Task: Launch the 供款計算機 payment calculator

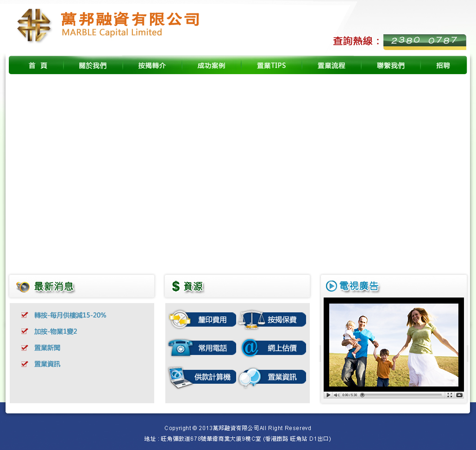Action: (x=202, y=377)
